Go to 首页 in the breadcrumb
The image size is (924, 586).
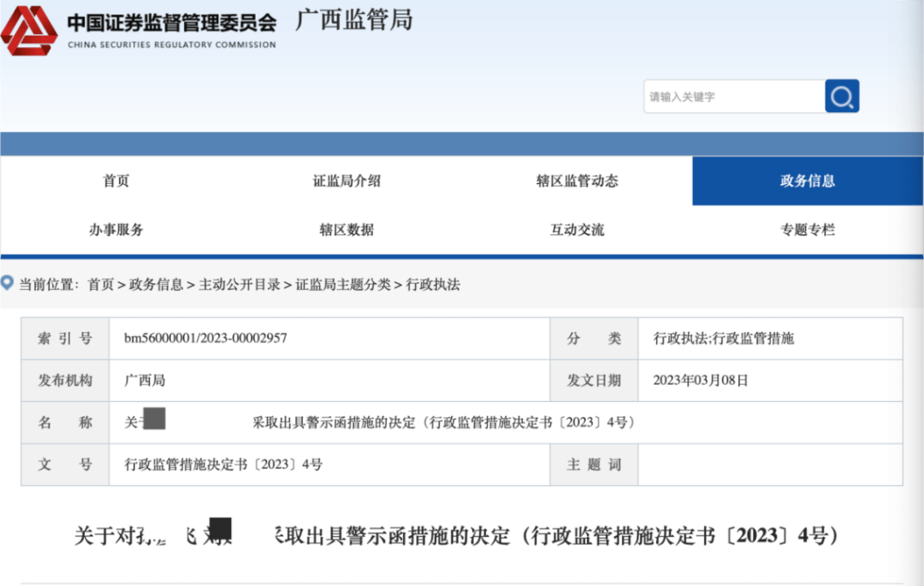click(x=101, y=285)
